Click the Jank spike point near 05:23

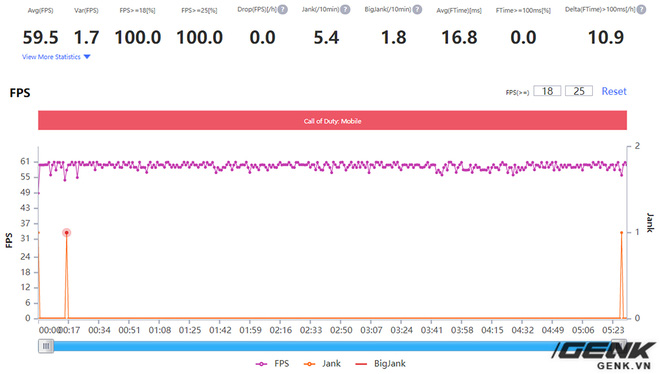(622, 233)
